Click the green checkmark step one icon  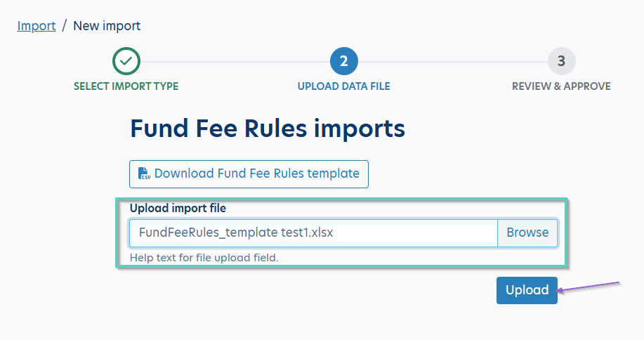tap(126, 62)
